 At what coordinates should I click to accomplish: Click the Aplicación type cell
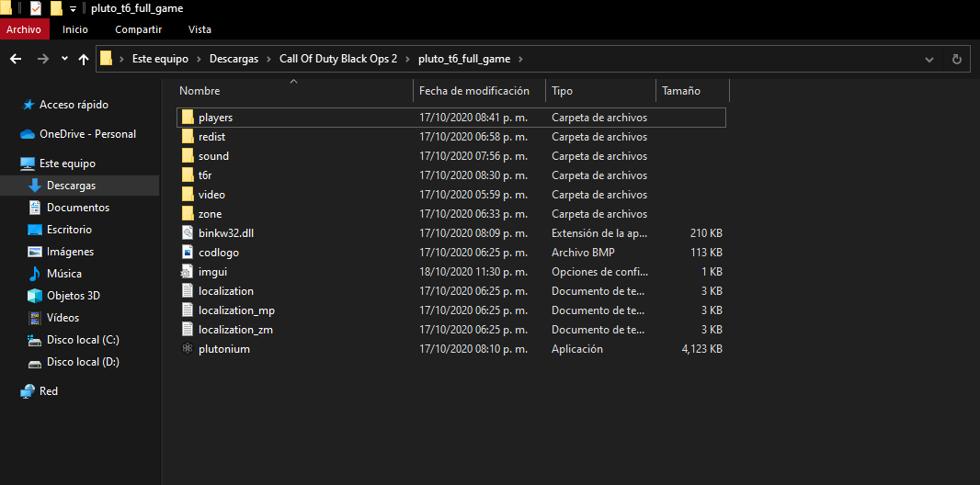[576, 349]
